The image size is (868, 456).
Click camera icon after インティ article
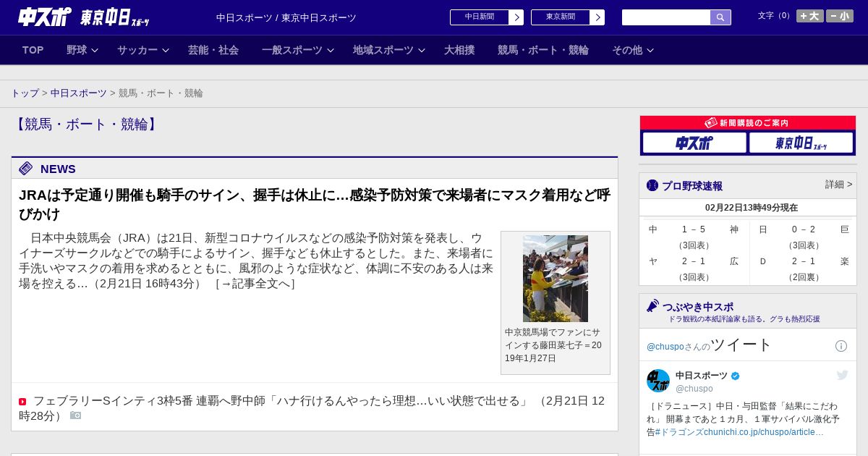tap(75, 415)
